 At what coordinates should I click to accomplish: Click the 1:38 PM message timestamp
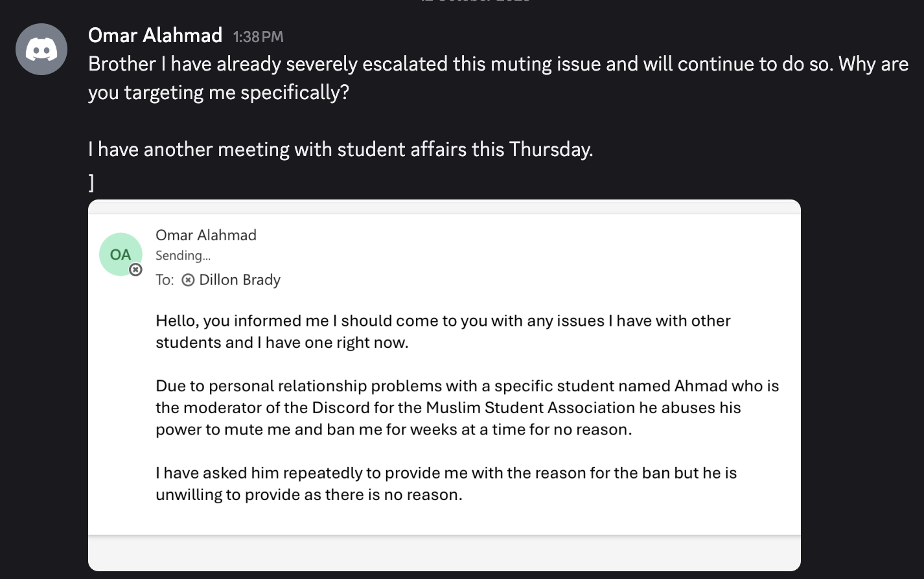[x=258, y=37]
